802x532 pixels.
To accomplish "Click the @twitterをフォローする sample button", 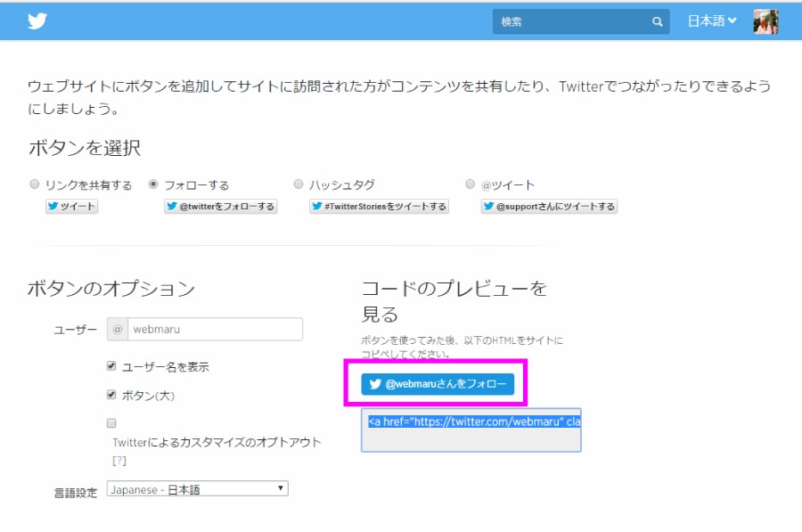I will (x=220, y=206).
